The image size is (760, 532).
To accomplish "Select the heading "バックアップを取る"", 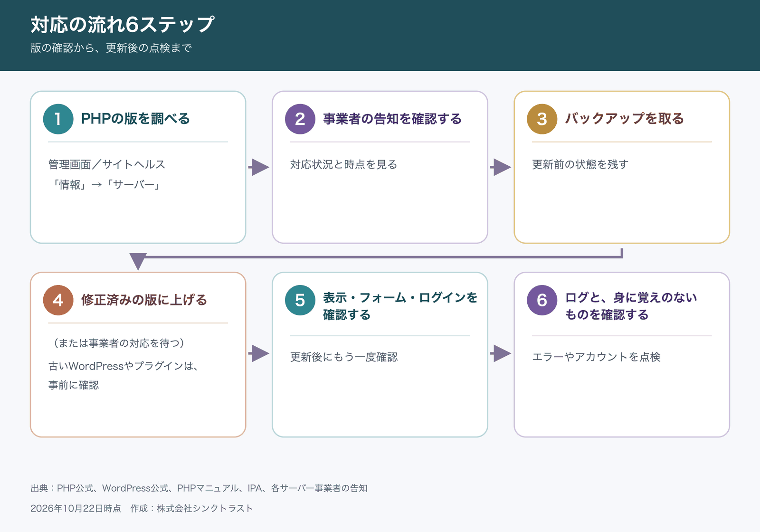I will (x=624, y=119).
